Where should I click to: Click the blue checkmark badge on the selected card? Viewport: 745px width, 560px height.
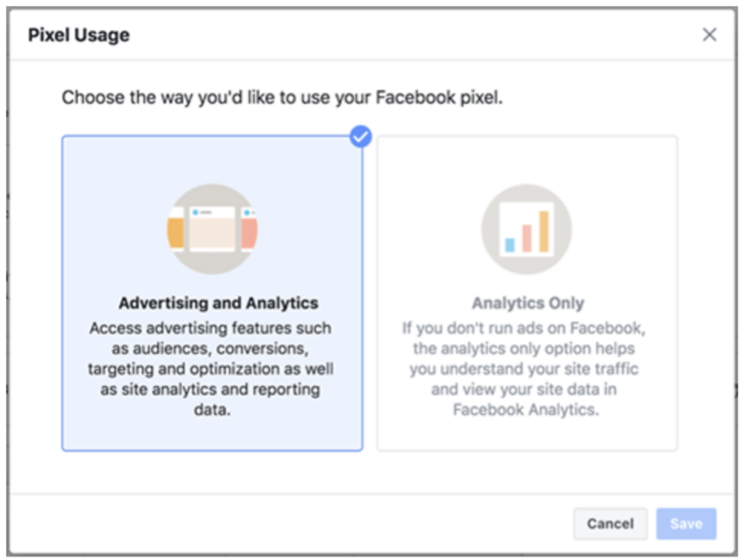361,136
